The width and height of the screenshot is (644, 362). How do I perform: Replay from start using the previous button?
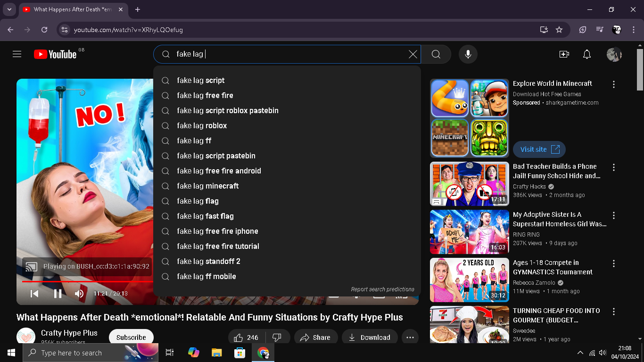pos(34,294)
